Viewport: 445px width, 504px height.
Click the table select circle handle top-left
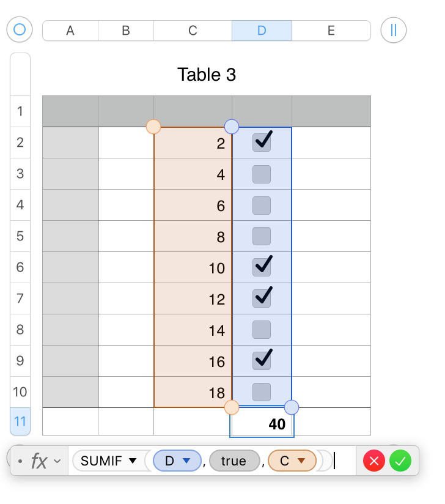coord(20,29)
